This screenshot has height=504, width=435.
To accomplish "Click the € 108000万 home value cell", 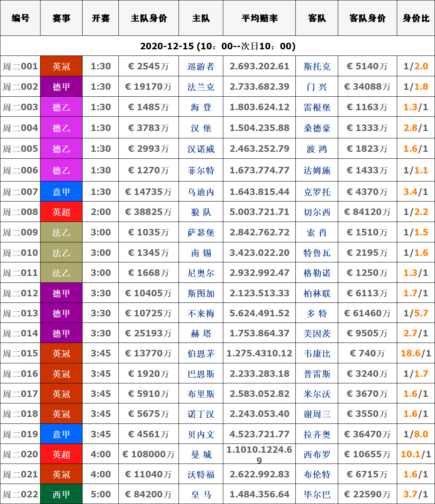I will 148,455.
